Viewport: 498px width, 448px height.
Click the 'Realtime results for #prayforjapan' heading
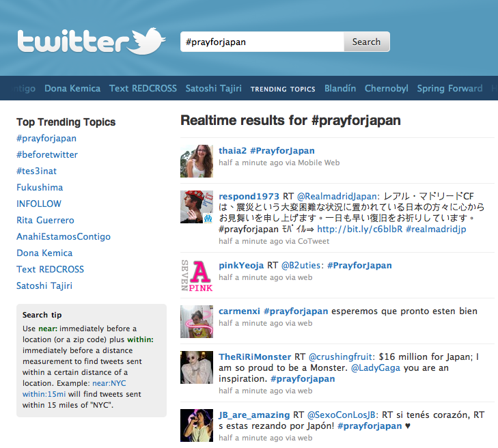pyautogui.click(x=290, y=121)
